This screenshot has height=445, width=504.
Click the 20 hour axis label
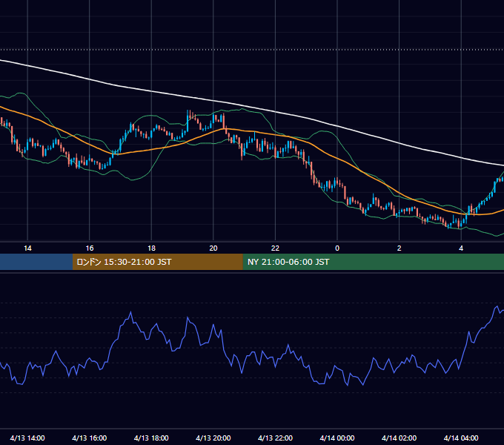[x=213, y=248]
